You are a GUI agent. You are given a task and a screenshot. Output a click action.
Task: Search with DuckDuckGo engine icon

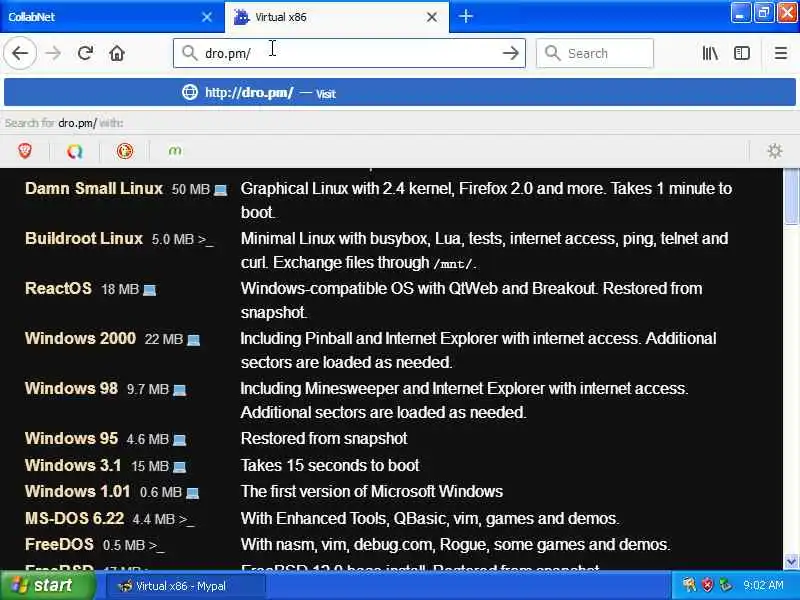pos(125,151)
